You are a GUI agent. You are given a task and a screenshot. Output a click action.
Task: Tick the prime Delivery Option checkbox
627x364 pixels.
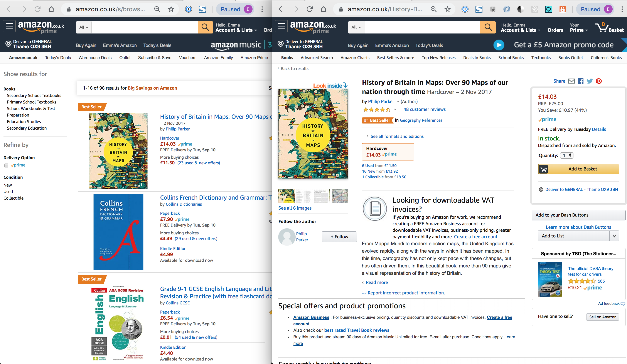[6, 165]
